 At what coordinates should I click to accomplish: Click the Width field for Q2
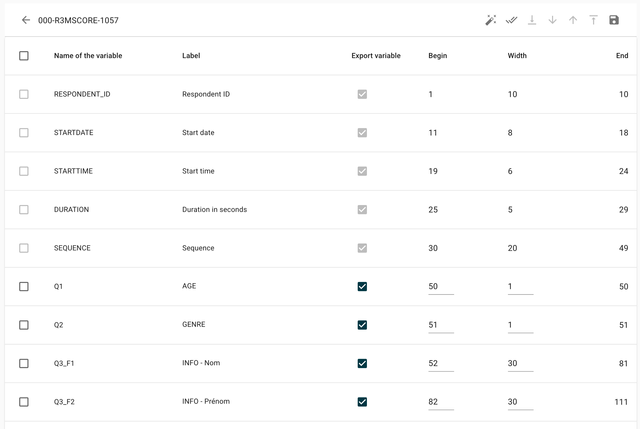click(x=520, y=325)
